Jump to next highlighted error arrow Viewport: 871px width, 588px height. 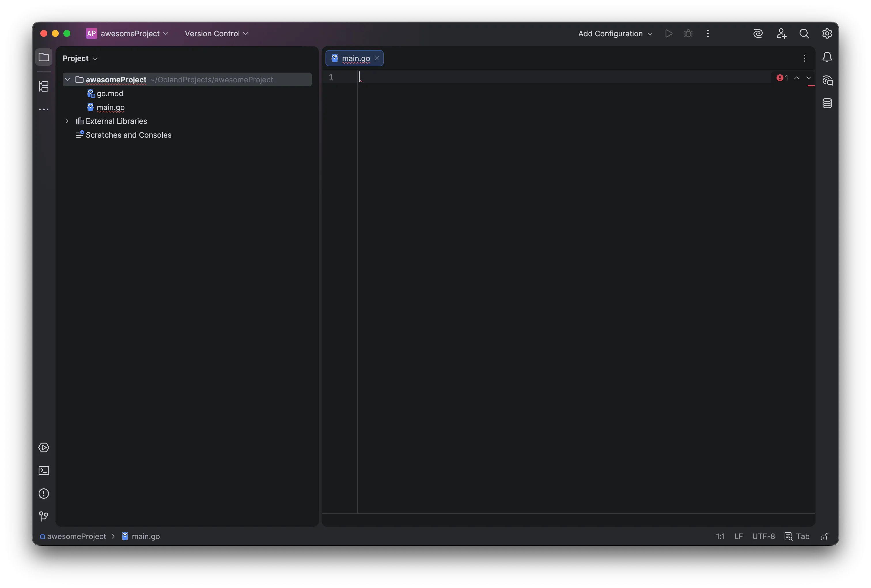coord(808,77)
